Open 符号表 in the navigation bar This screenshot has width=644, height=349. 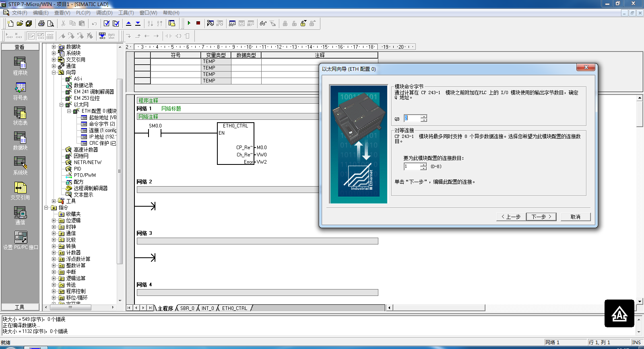click(x=20, y=91)
